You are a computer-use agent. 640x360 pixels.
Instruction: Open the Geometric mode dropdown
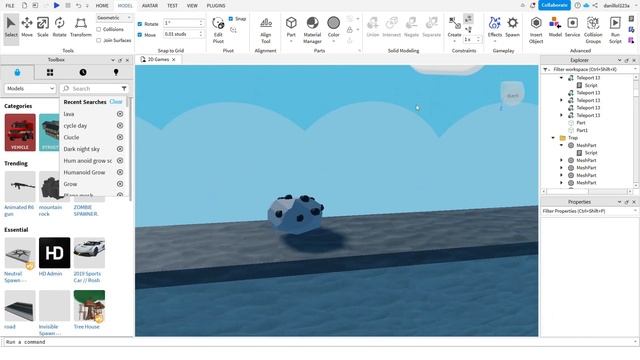pyautogui.click(x=114, y=18)
